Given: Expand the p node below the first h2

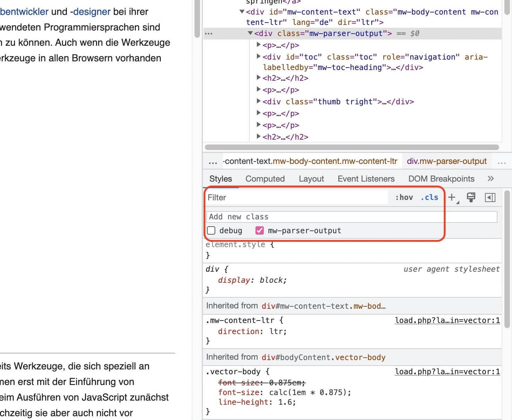Looking at the screenshot, I should [259, 89].
